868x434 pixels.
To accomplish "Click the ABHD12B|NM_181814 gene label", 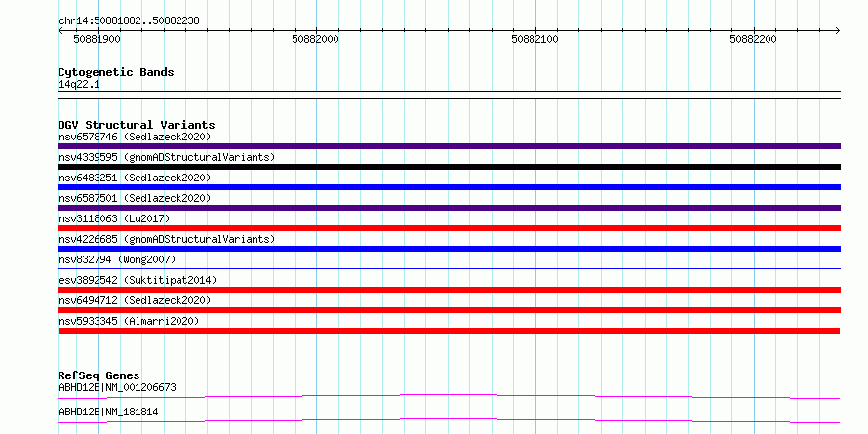I will point(108,412).
